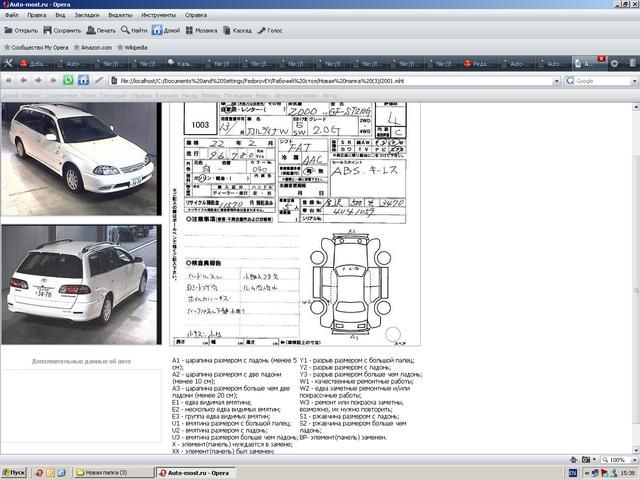Open the zoom 100% dropdown in status bar
The image size is (640, 480).
pos(620,460)
